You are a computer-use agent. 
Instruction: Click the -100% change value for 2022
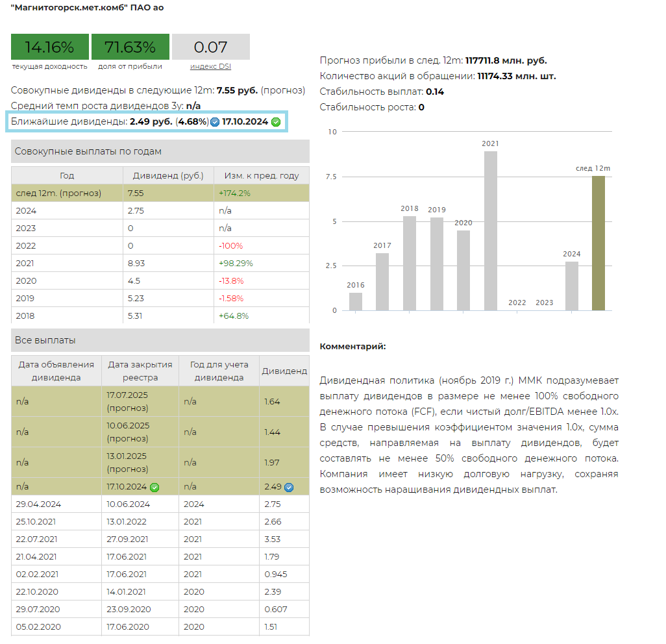tap(230, 246)
